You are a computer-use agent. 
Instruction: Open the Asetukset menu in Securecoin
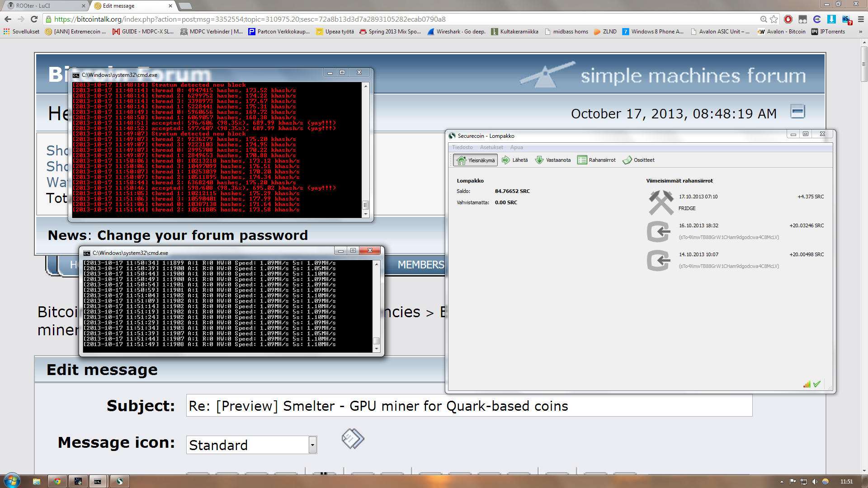491,147
